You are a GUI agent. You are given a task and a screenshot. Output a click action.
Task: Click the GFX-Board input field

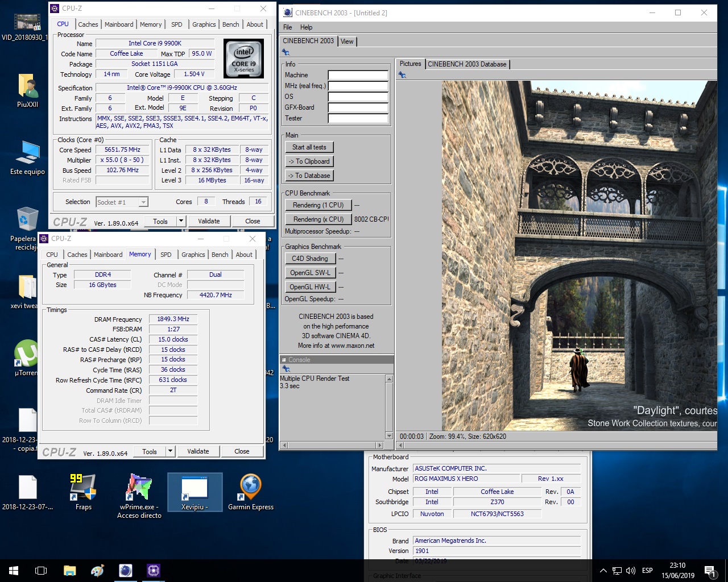point(358,107)
